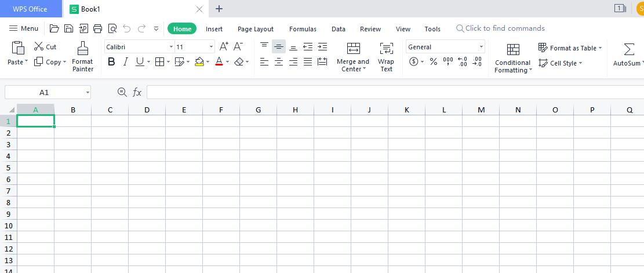The width and height of the screenshot is (644, 273).
Task: Apply the yellow fill color
Action: tap(199, 62)
